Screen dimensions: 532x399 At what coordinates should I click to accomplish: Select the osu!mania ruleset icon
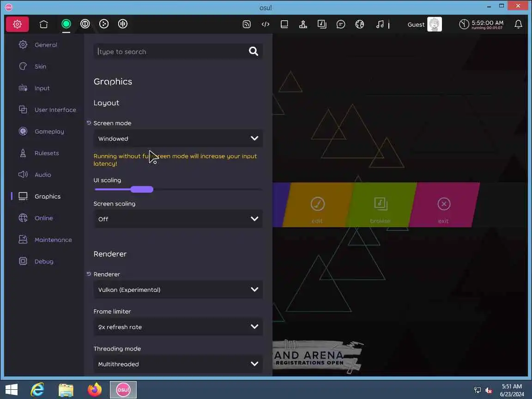tap(122, 24)
